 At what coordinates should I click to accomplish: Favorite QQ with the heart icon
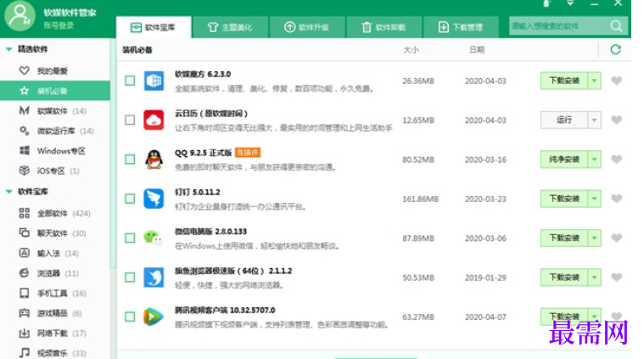(x=616, y=160)
